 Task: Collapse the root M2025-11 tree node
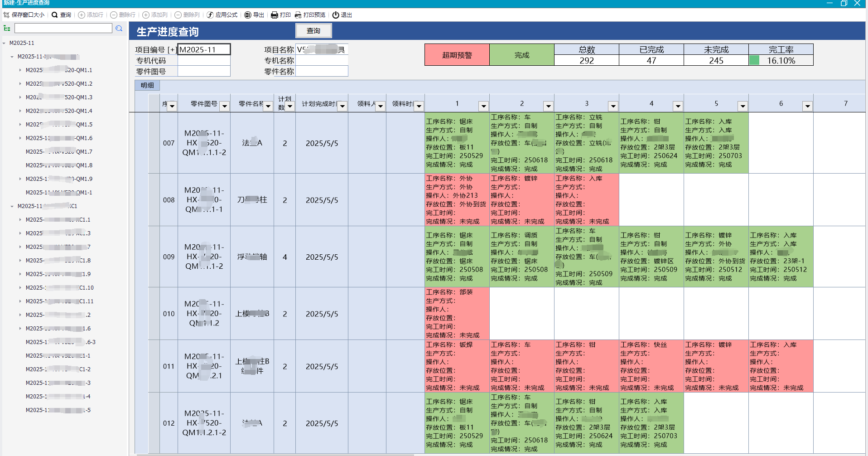click(4, 44)
